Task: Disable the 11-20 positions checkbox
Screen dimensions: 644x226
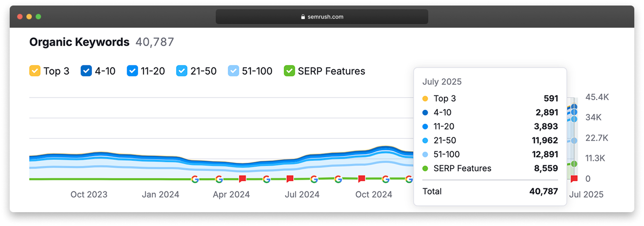Action: point(133,71)
